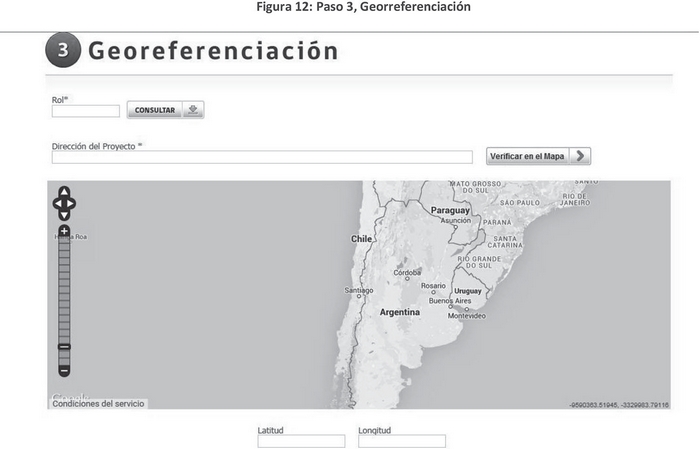Click the map zoom slider handle
Image resolution: width=700 pixels, height=449 pixels.
(x=64, y=346)
